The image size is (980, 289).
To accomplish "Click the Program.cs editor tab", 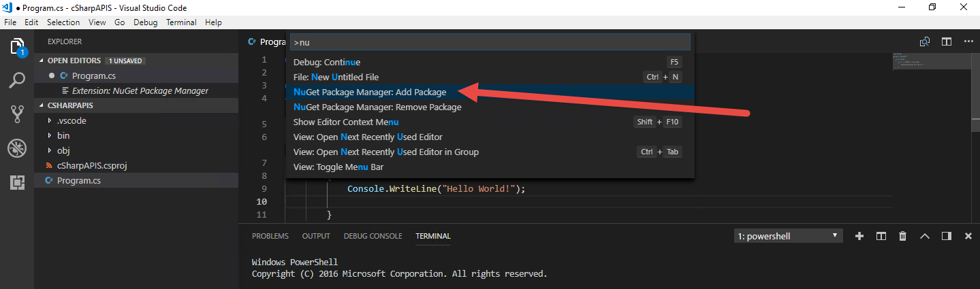I will tap(266, 41).
